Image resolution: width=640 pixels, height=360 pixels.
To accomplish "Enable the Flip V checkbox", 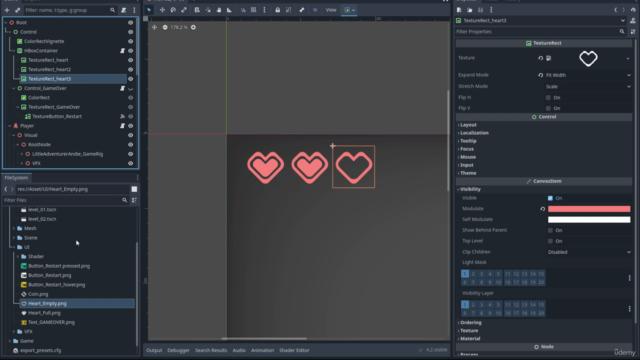I will click(x=548, y=108).
